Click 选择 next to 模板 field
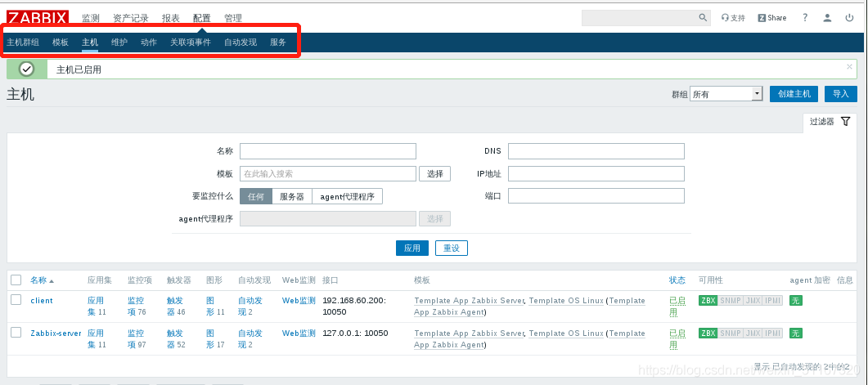 [x=434, y=173]
